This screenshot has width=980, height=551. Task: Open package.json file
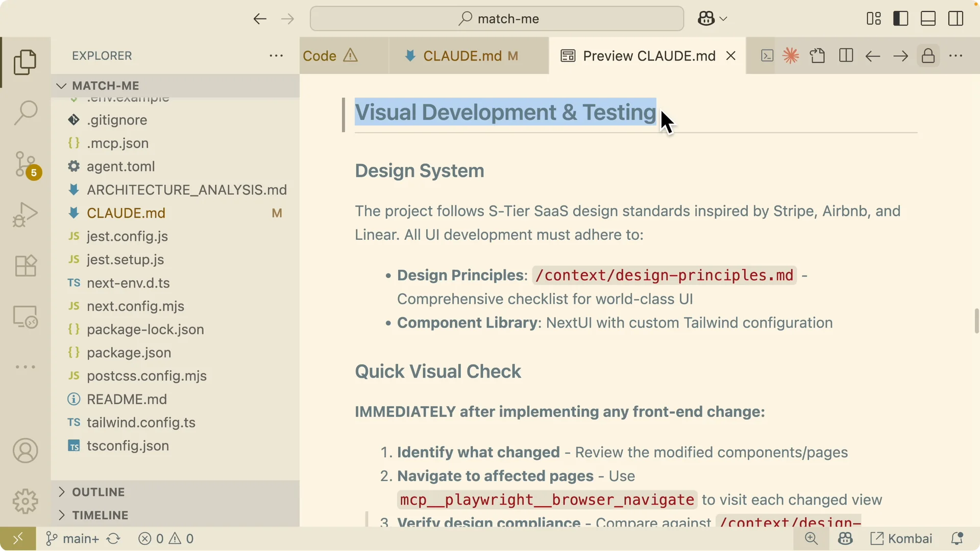point(175,353)
